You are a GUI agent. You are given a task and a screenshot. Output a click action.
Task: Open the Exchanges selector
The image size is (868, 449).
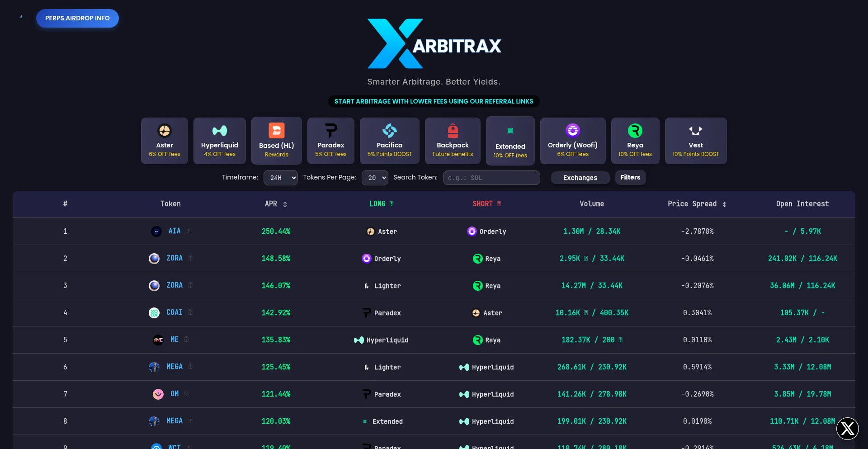580,178
